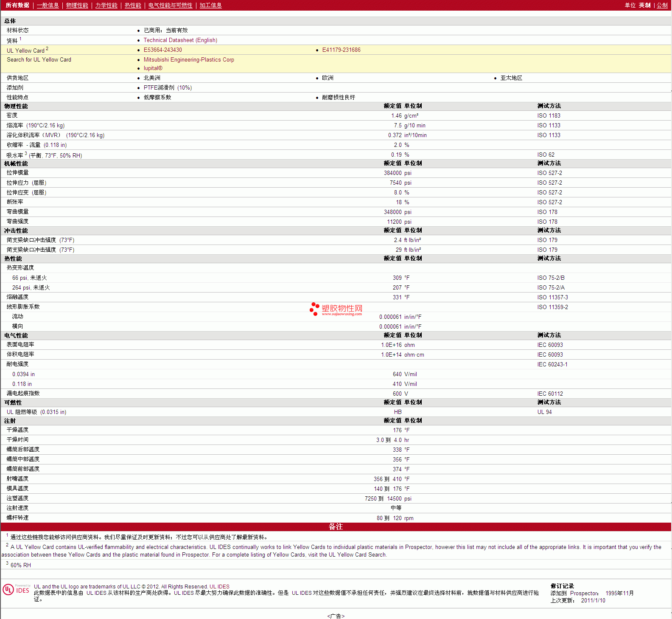This screenshot has width=672, height=619.
Task: Switch to the 一般信息 tab
Action: tap(48, 5)
